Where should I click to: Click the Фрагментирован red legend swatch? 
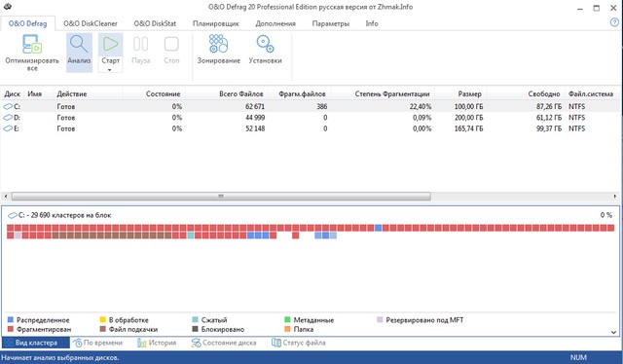11,329
